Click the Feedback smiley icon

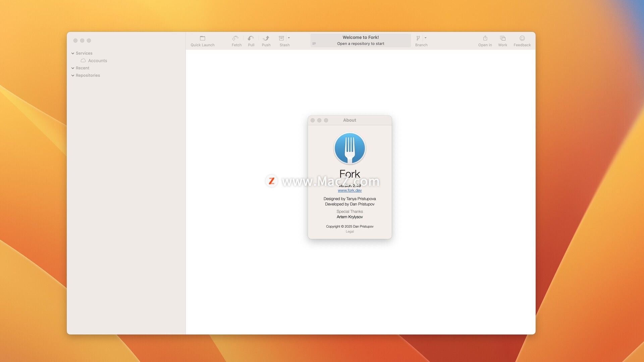(522, 38)
